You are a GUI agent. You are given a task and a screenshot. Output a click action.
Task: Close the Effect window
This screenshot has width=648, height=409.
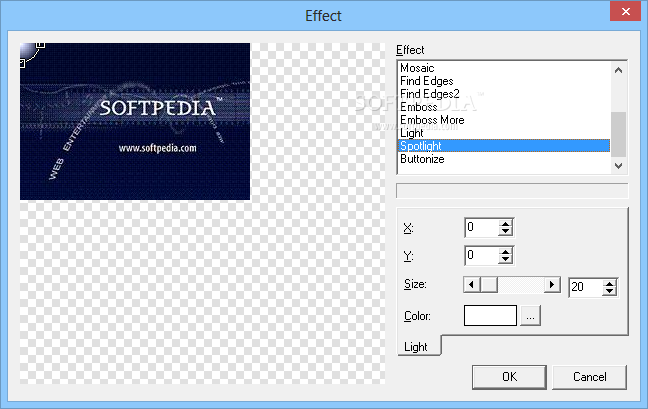(625, 12)
